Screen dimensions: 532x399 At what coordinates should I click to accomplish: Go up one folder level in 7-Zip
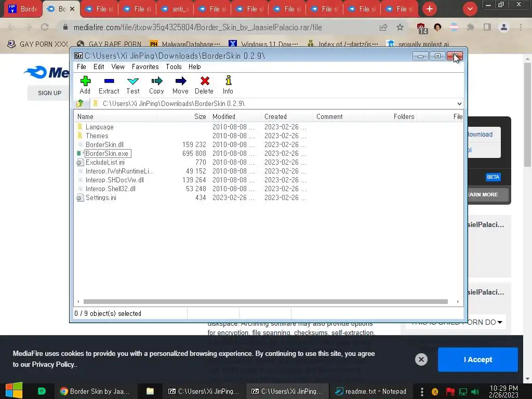[x=80, y=103]
